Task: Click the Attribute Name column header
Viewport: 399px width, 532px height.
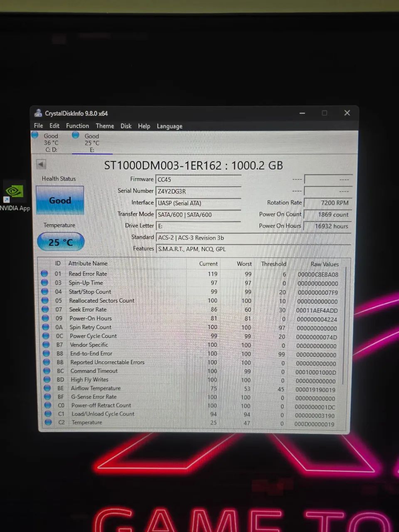Action: point(88,264)
